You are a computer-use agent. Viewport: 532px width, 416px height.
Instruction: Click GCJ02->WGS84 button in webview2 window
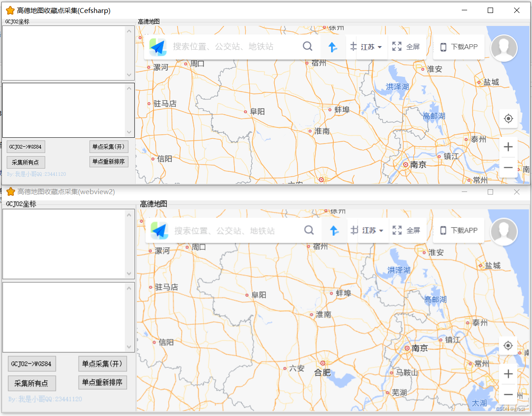(x=32, y=364)
